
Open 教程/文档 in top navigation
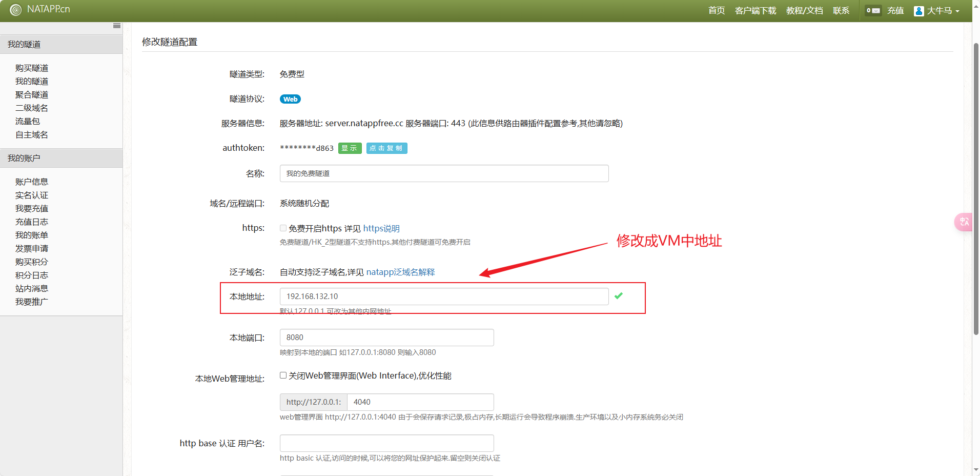[x=804, y=11]
